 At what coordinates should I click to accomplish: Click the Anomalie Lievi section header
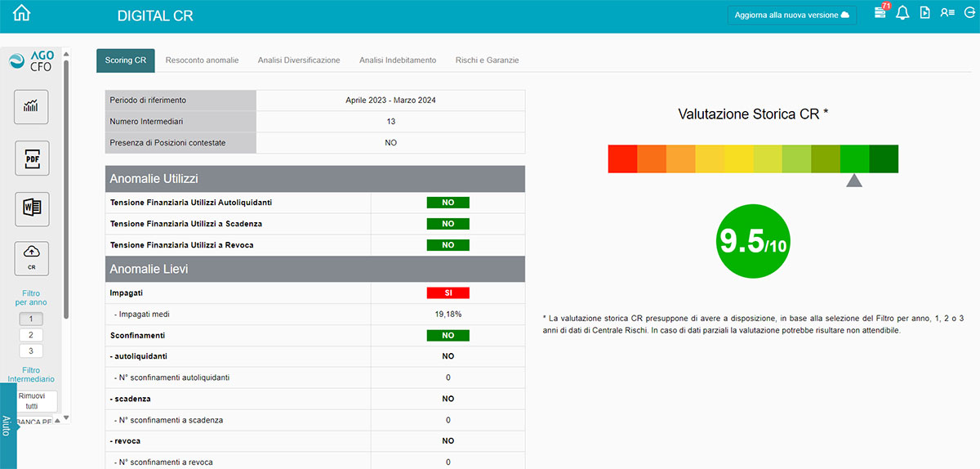tap(315, 269)
